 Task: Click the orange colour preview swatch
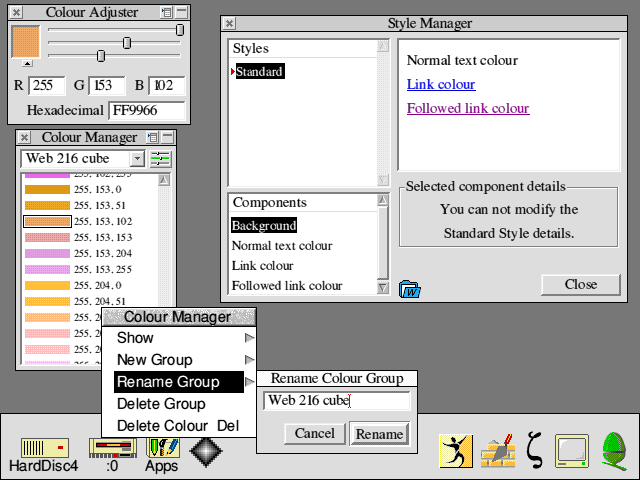point(25,42)
